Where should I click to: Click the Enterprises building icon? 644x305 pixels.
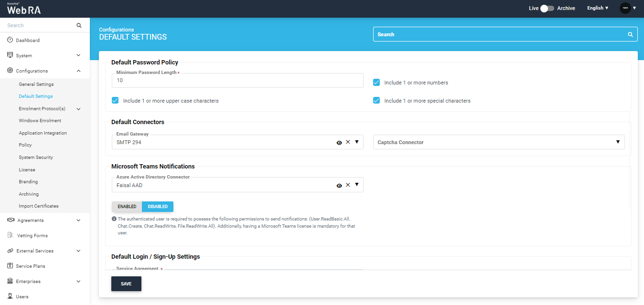(x=10, y=281)
